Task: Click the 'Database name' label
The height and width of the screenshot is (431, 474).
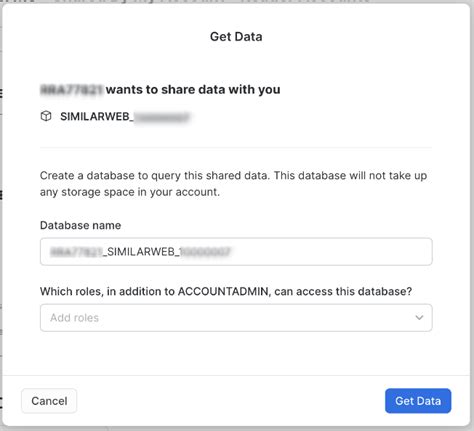Action: (80, 225)
